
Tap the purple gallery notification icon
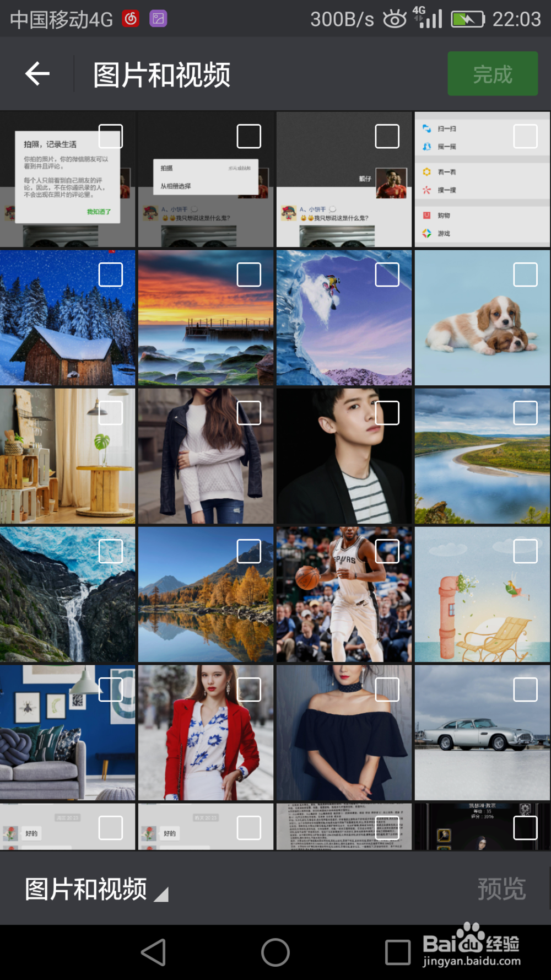tap(158, 19)
